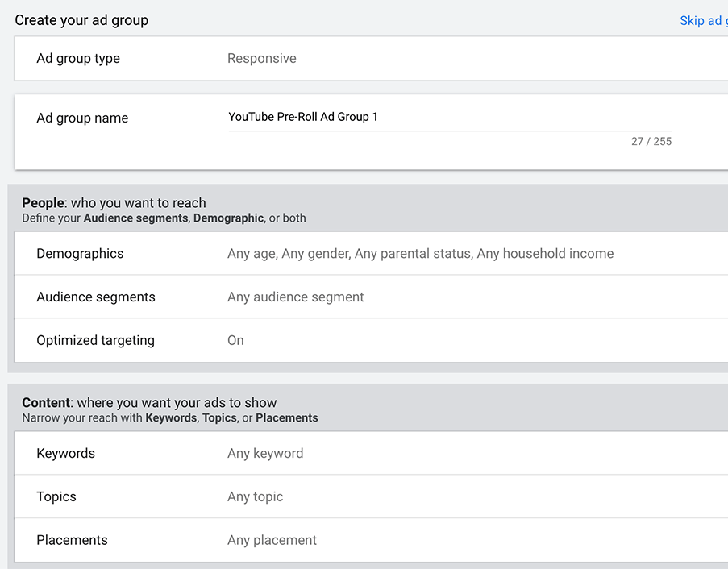Click the Responsive ad group type value
This screenshot has height=569, width=728.
point(261,59)
